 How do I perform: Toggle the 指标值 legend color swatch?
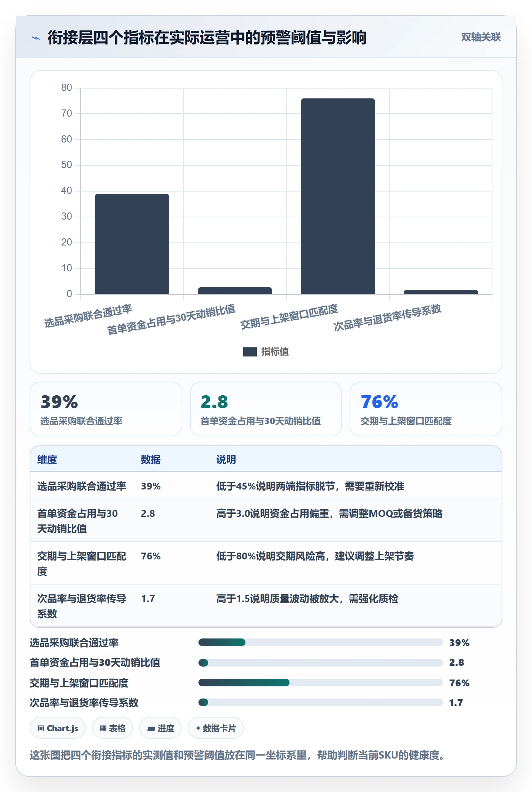[250, 352]
